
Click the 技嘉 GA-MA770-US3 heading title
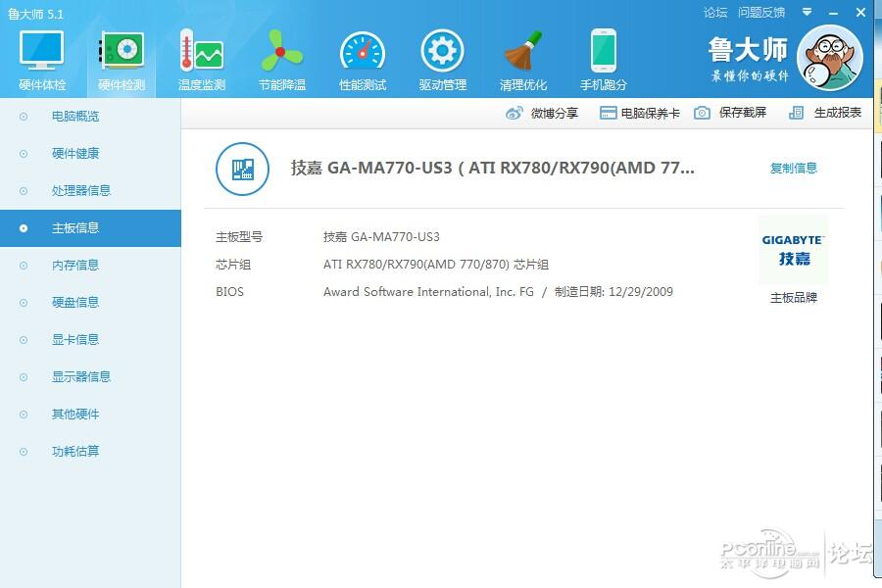[492, 168]
